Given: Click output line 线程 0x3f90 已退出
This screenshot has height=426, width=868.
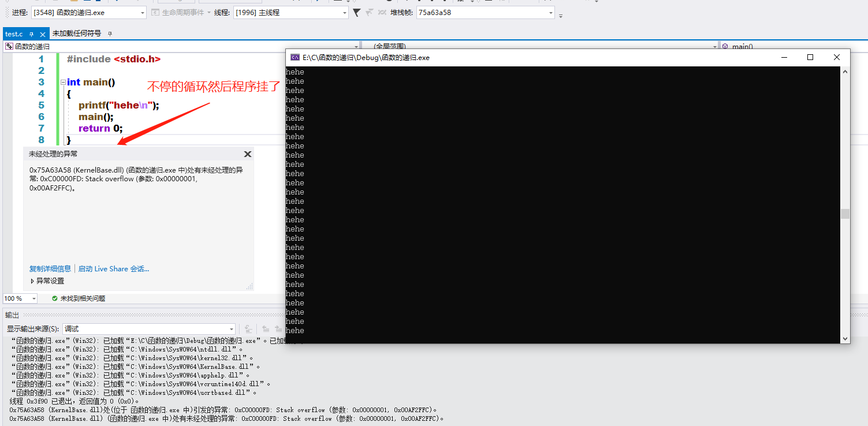Looking at the screenshot, I should (74, 401).
